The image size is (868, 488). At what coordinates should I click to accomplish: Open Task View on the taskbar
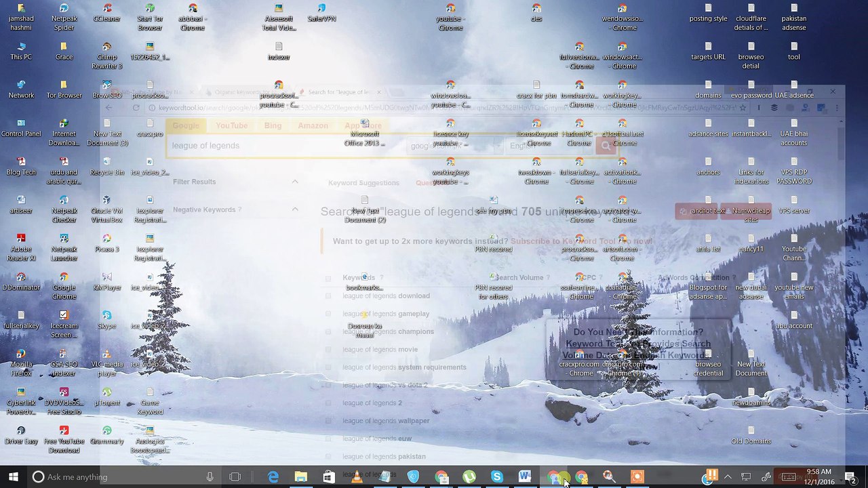pos(235,477)
